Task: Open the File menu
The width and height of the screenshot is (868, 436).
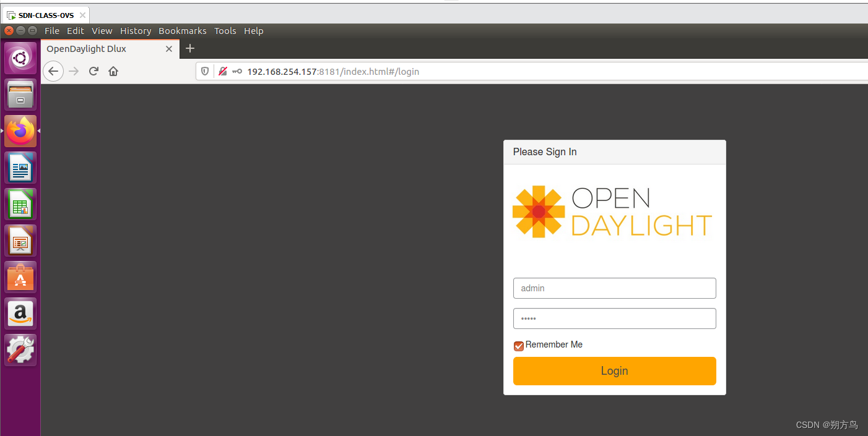Action: [52, 31]
